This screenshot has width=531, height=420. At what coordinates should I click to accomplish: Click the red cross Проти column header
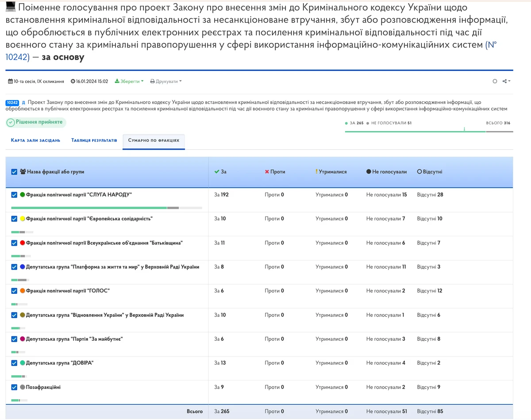275,172
